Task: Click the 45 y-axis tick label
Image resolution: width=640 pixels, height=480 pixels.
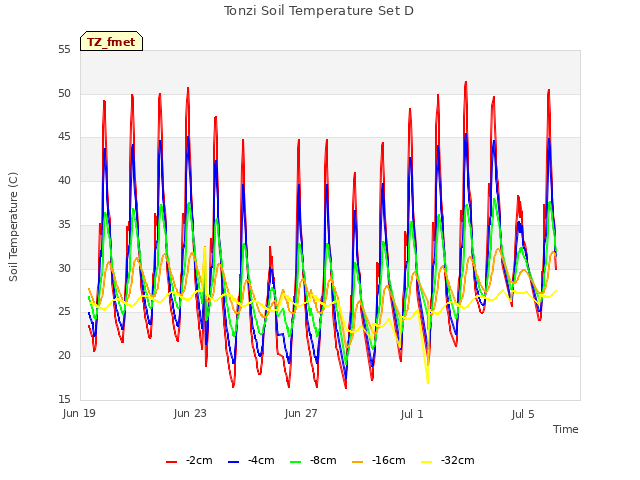Action: (x=64, y=137)
